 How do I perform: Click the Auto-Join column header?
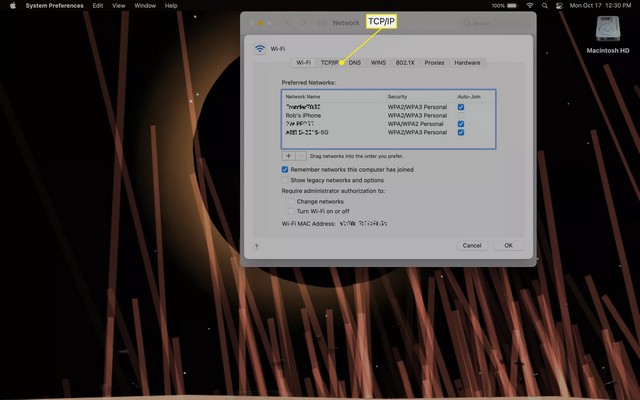point(469,97)
